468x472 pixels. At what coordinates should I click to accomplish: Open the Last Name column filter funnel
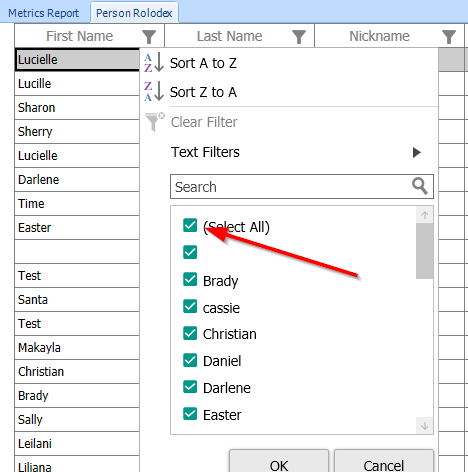tap(299, 37)
